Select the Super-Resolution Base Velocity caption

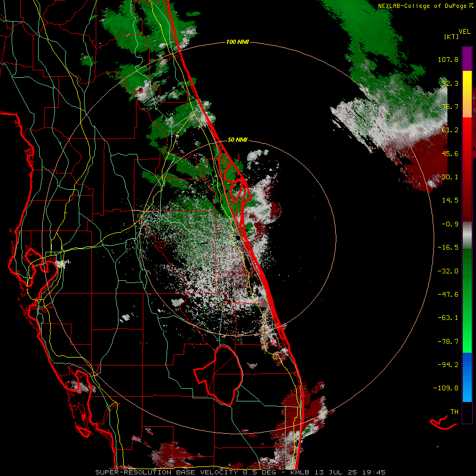[x=241, y=472]
